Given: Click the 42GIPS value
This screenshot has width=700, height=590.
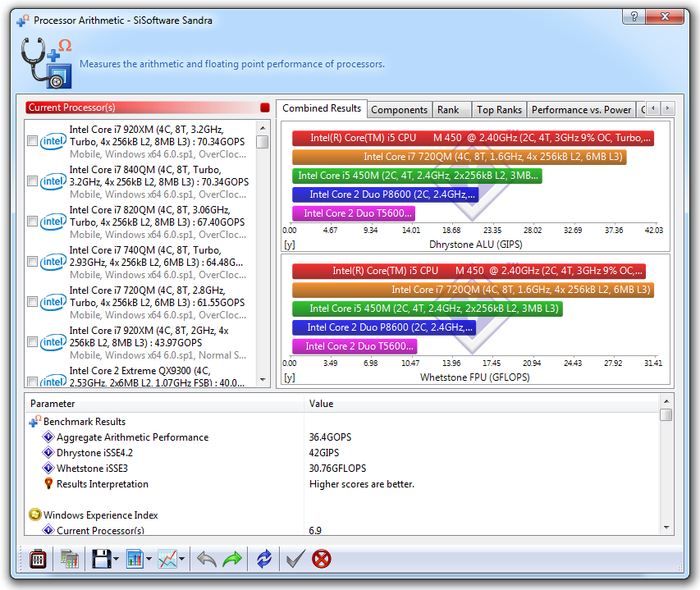Looking at the screenshot, I should [x=324, y=453].
